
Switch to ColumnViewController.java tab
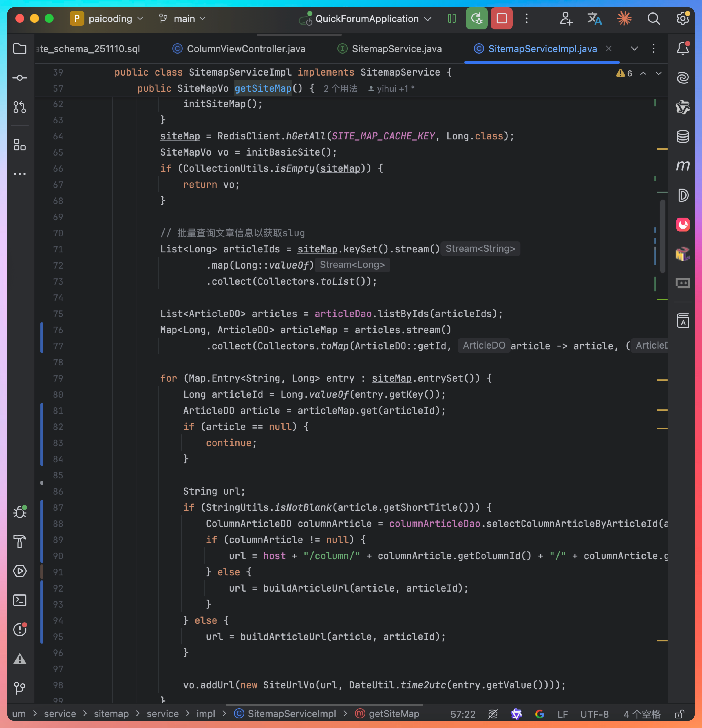[x=246, y=49]
